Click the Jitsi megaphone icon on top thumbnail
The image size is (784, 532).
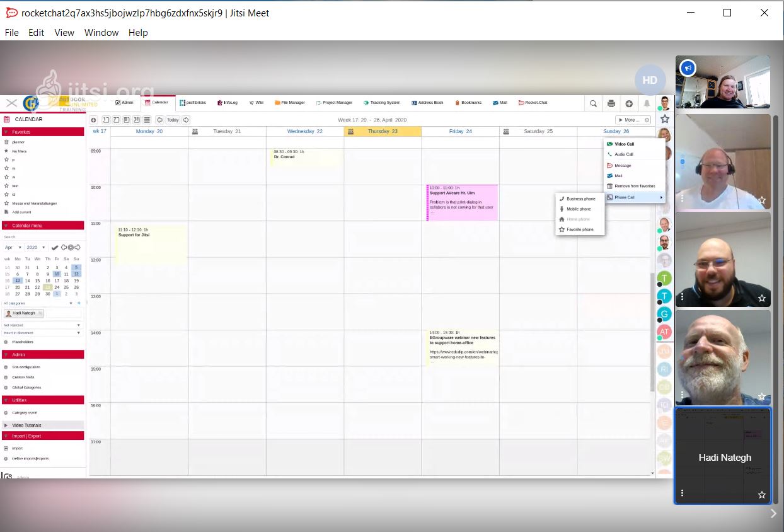[x=688, y=68]
